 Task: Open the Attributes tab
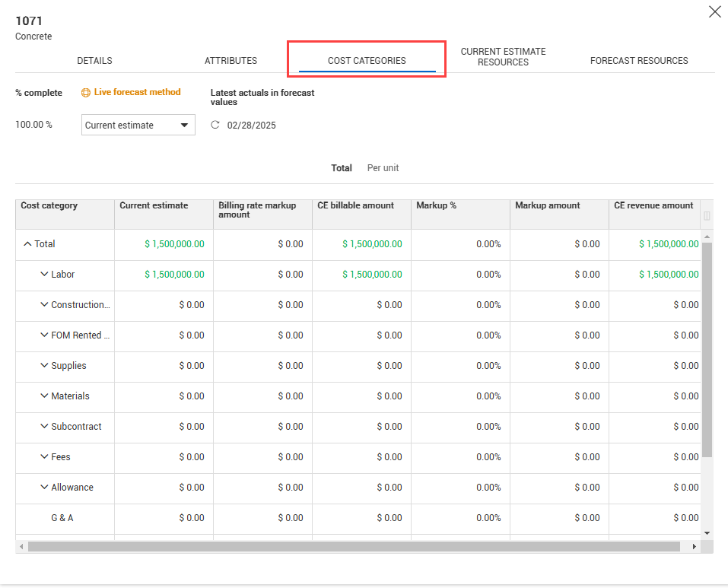(230, 61)
